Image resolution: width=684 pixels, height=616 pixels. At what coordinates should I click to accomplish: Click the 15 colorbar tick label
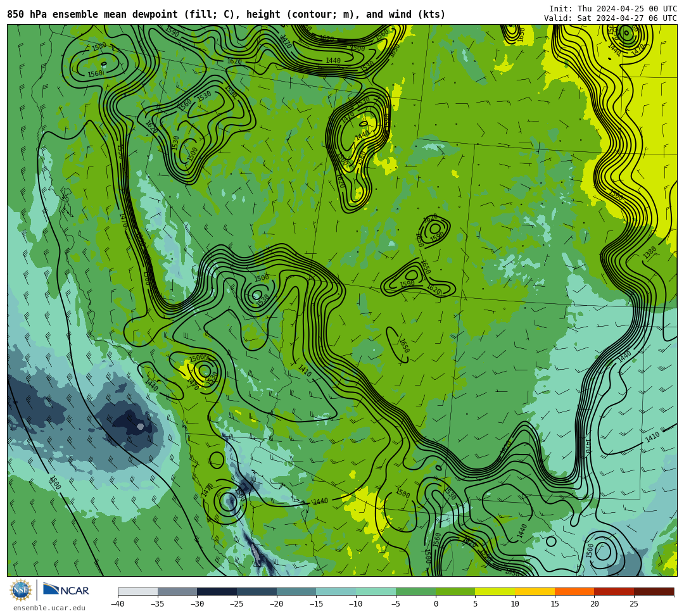tap(554, 604)
